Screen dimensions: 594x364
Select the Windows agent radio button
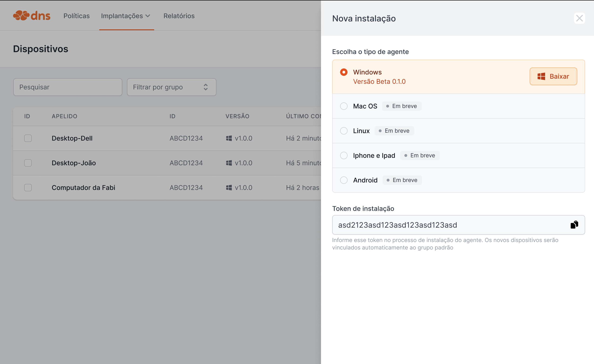(x=344, y=72)
